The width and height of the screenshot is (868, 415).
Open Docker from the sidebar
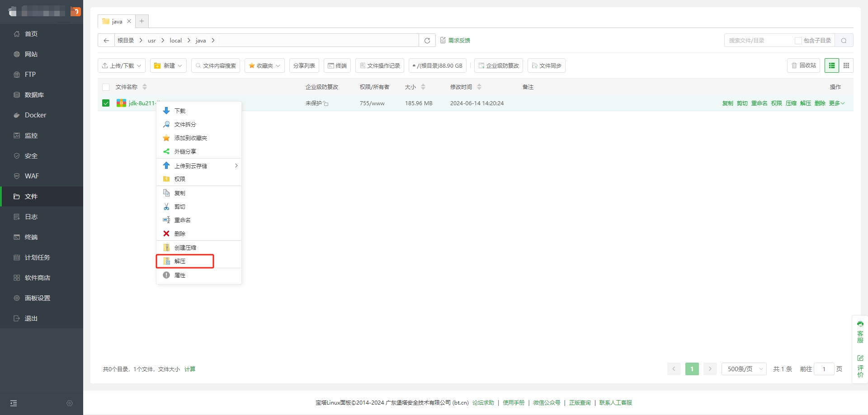coord(35,115)
